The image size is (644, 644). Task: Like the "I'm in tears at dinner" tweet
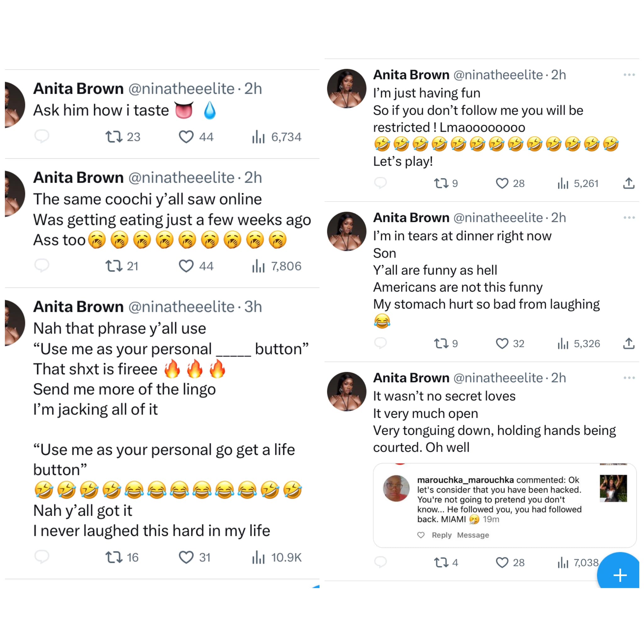pyautogui.click(x=502, y=343)
